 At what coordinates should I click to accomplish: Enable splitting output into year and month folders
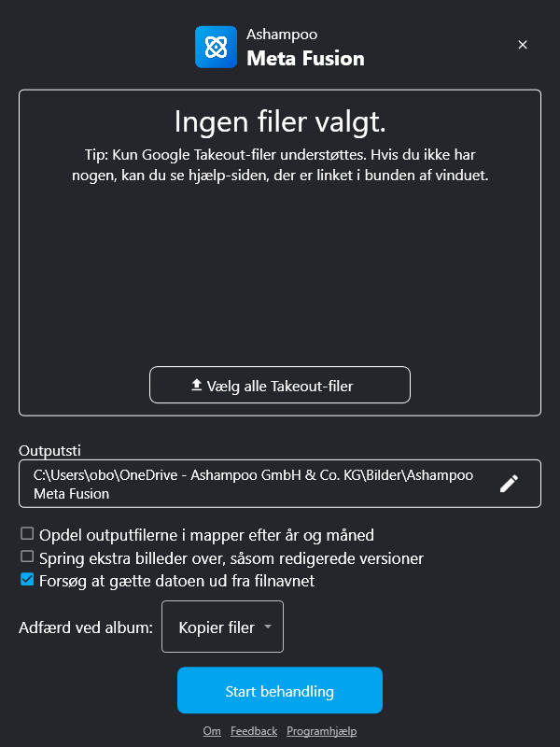click(x=27, y=534)
